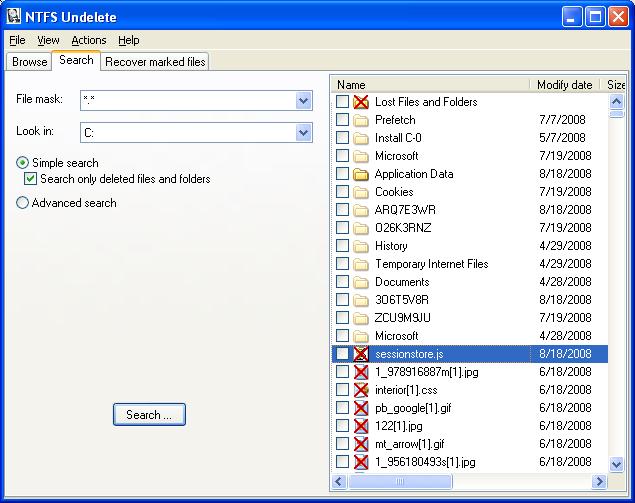Uncheck Search only deleted files and folders
This screenshot has height=503, width=635.
[30, 179]
